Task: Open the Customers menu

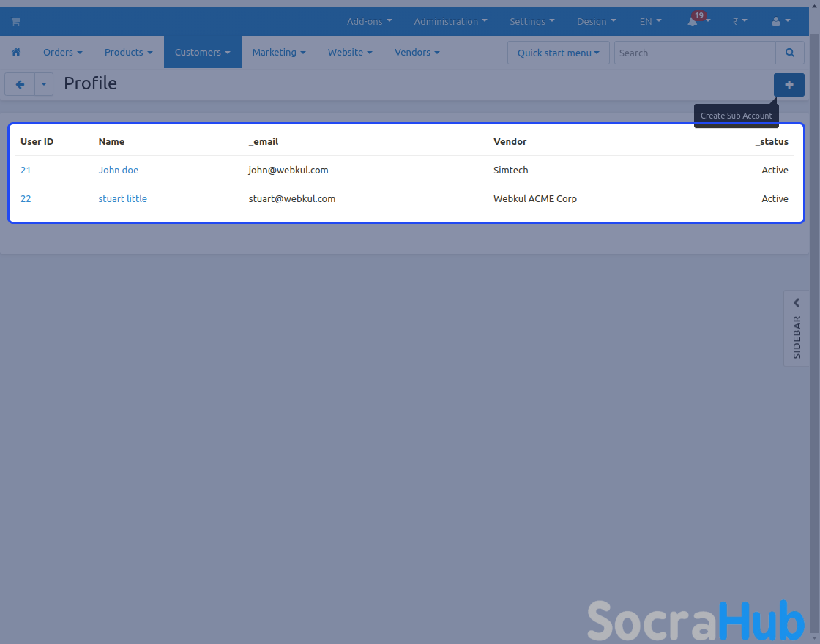Action: coord(202,53)
